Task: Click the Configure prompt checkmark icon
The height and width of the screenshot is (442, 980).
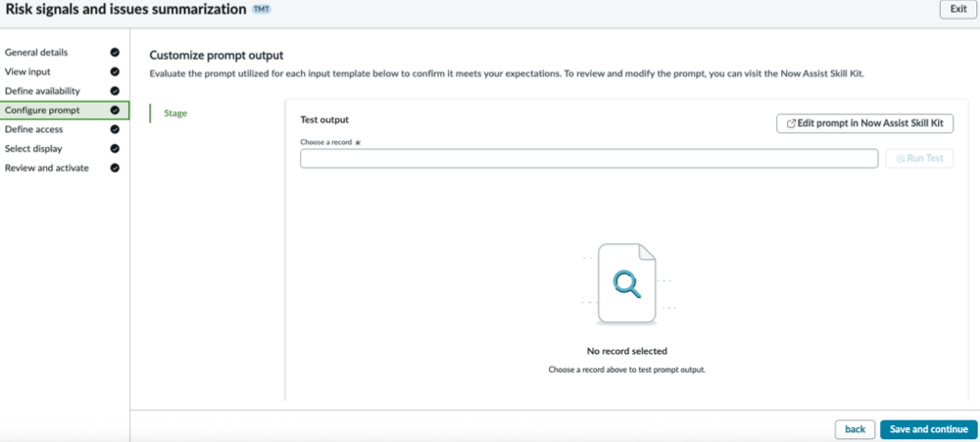Action: pyautogui.click(x=115, y=110)
